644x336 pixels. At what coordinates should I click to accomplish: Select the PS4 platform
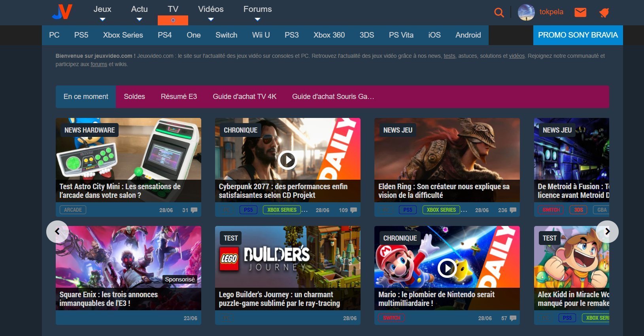click(x=164, y=35)
